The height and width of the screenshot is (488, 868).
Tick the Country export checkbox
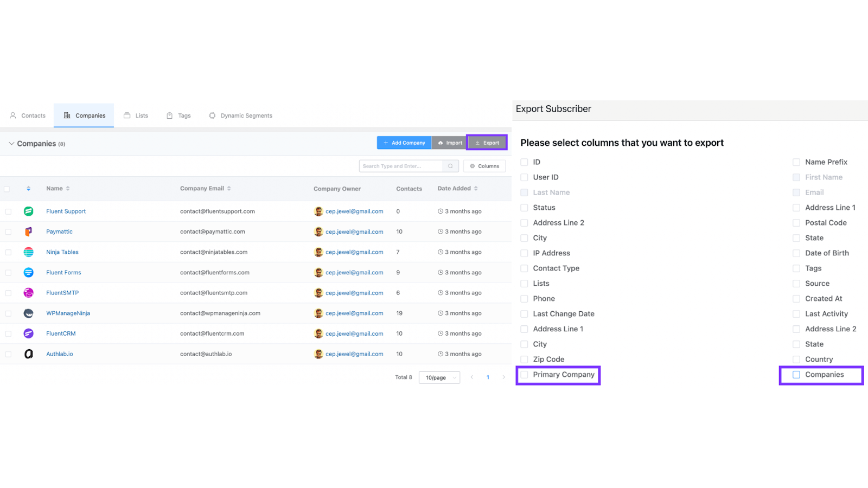796,359
